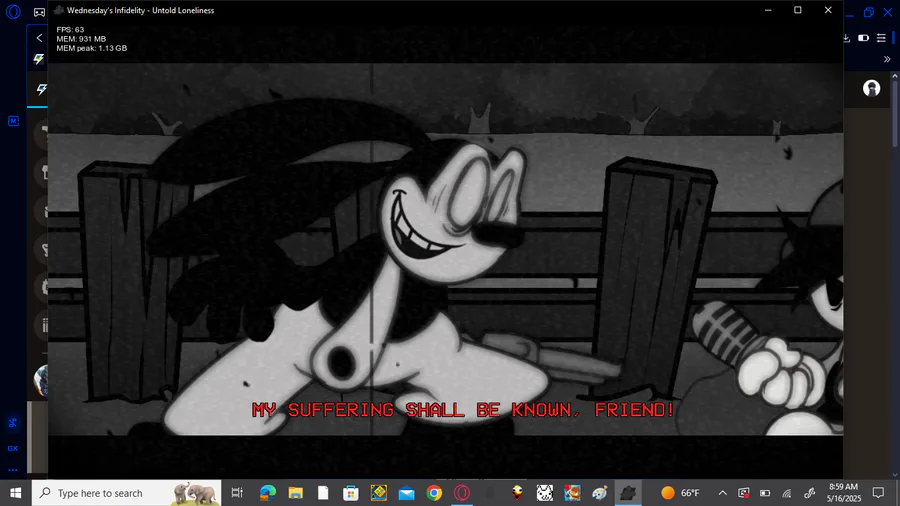Image resolution: width=900 pixels, height=506 pixels.
Task: Select the active lightning-bolt browser tab
Action: click(41, 89)
